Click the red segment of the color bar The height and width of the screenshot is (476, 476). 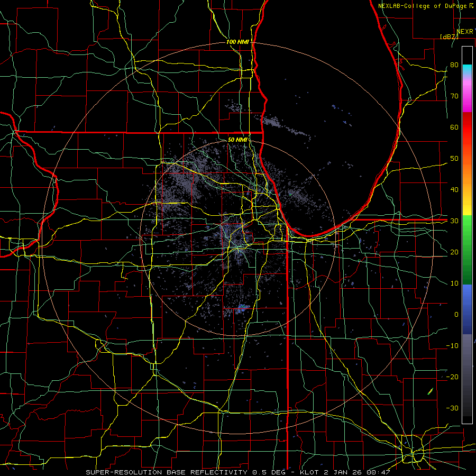[x=467, y=127]
